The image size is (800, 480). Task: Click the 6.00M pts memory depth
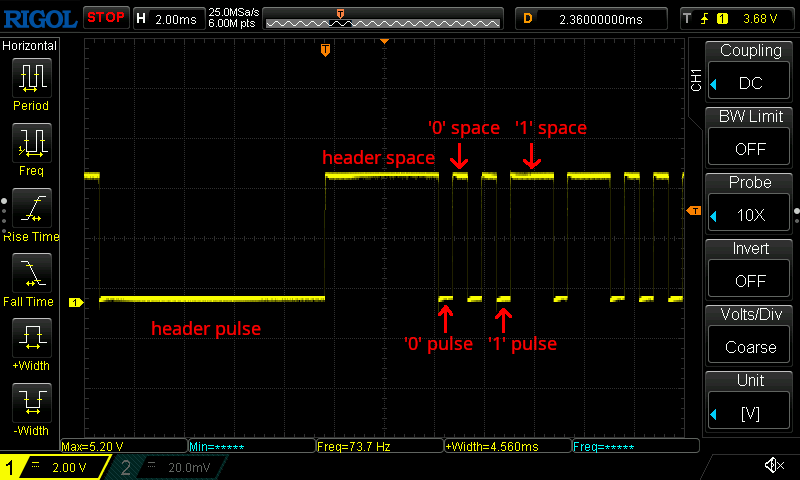232,23
